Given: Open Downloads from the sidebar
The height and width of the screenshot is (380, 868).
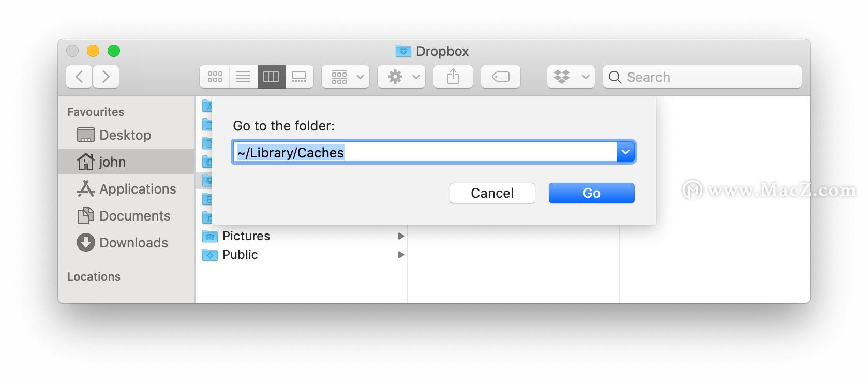Looking at the screenshot, I should coord(133,243).
